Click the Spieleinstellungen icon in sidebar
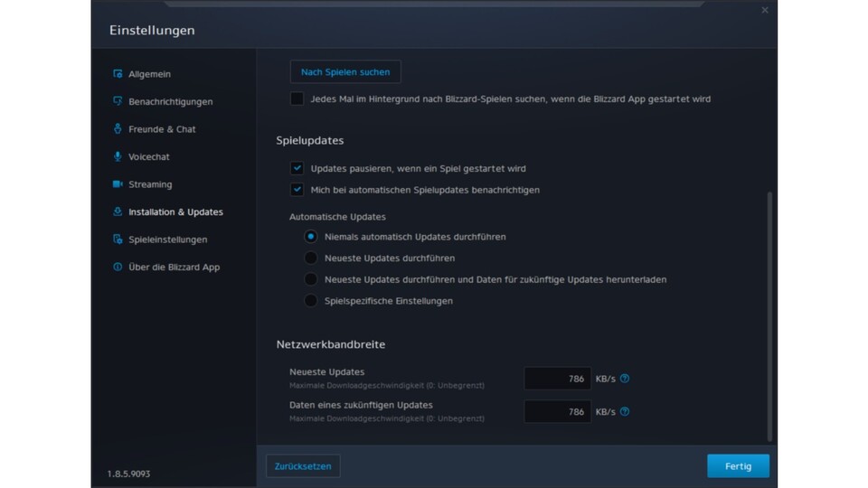The image size is (868, 488). click(x=118, y=239)
